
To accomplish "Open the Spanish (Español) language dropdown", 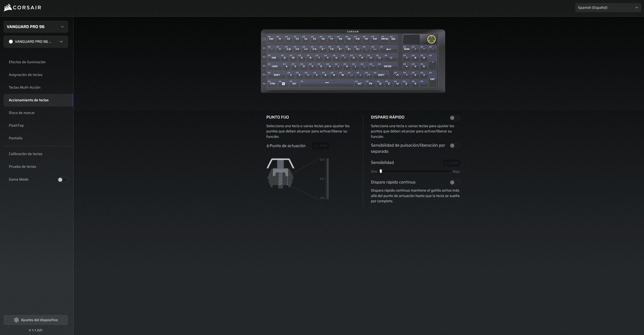I will [608, 8].
